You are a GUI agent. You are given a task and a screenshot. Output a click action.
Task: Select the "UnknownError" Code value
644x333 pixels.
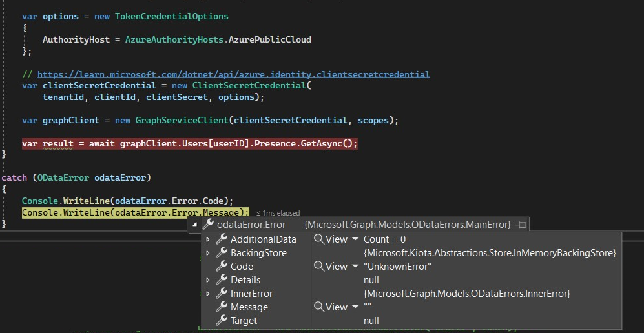(397, 267)
